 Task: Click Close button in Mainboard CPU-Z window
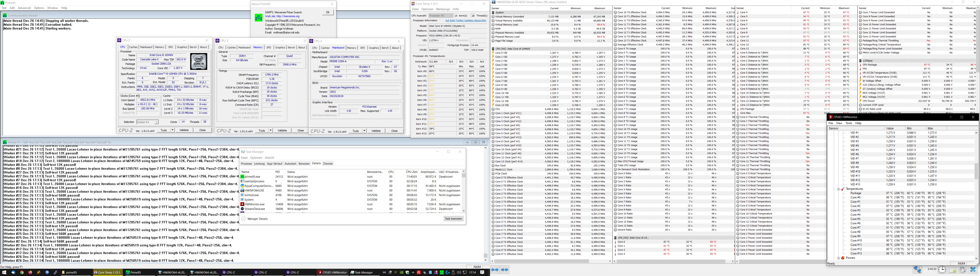point(394,131)
